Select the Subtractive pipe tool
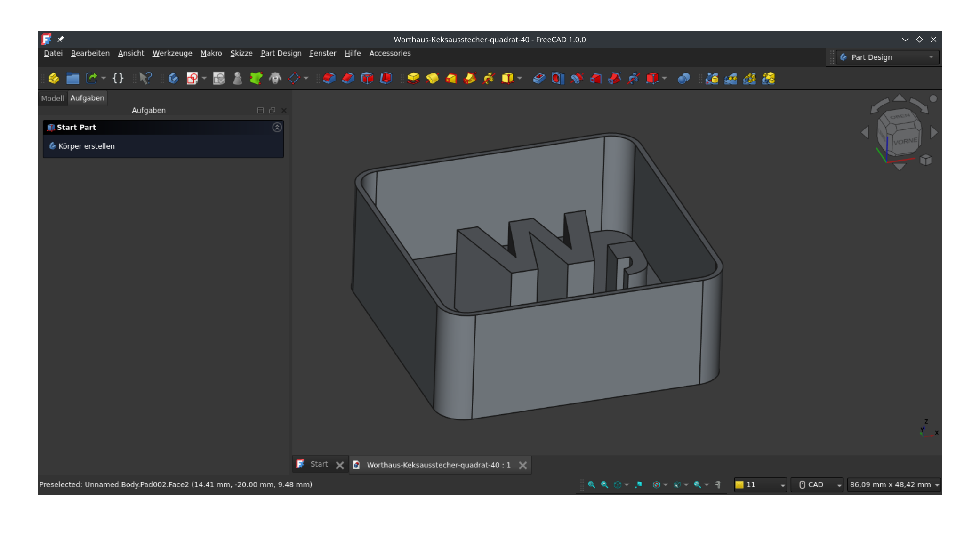Viewport: 980px width, 540px height. [614, 78]
